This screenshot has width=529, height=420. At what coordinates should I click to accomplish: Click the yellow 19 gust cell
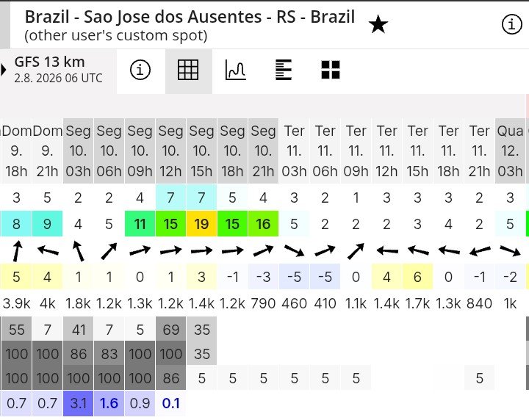coord(201,224)
